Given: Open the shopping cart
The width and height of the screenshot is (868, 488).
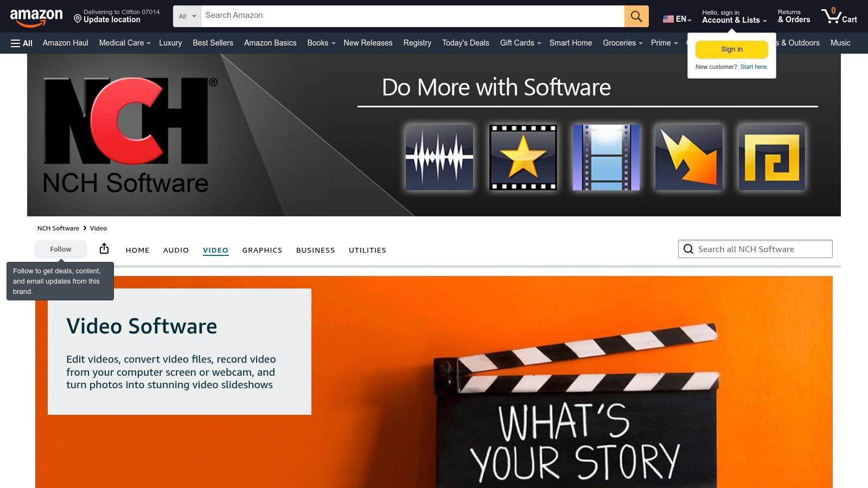Looking at the screenshot, I should 839,16.
